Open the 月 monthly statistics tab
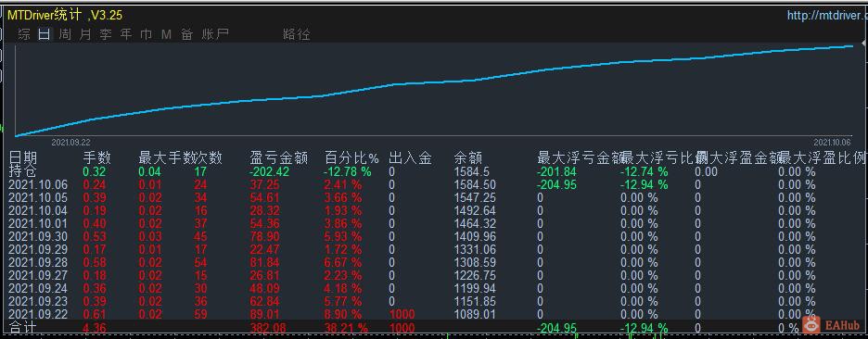 85,34
